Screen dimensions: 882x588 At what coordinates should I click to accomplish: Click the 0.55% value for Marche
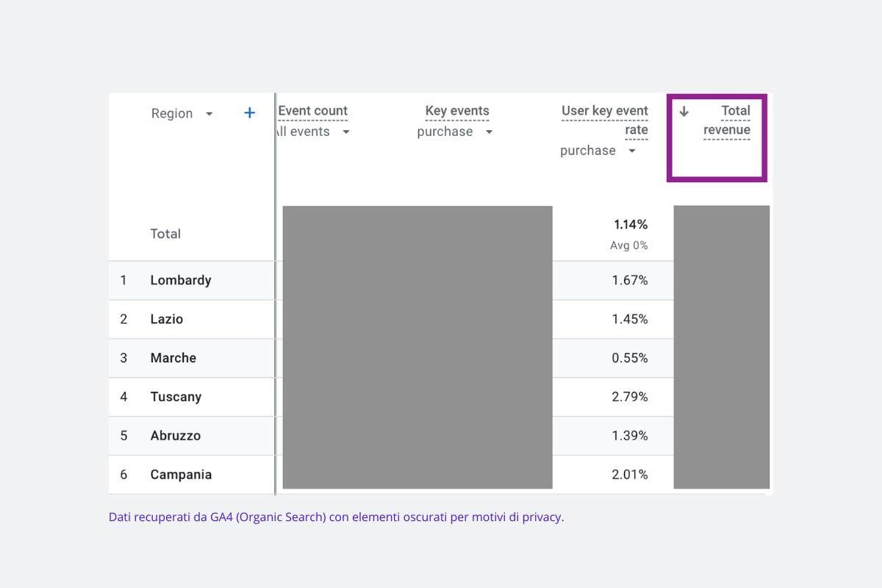630,358
